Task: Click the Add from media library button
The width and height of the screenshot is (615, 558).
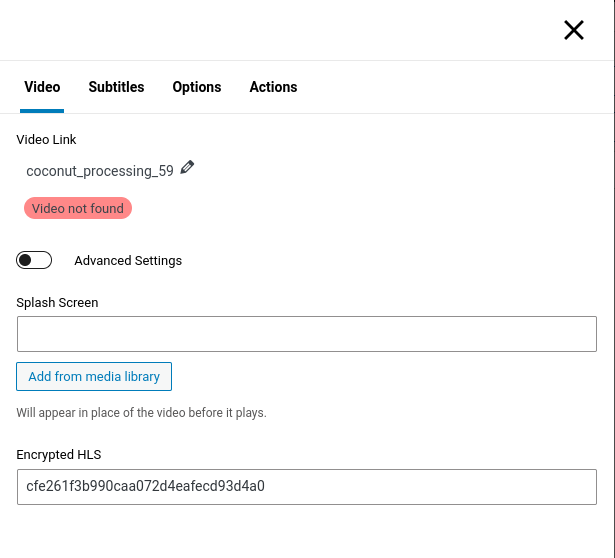Action: click(x=94, y=377)
